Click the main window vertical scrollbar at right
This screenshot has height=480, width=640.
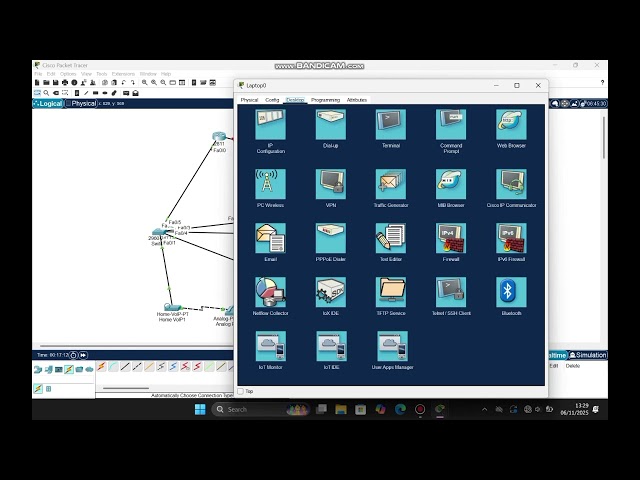pos(604,137)
